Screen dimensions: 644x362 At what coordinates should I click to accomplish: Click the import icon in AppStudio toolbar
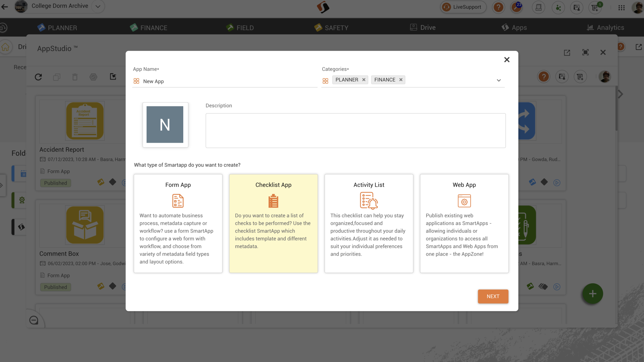point(113,77)
